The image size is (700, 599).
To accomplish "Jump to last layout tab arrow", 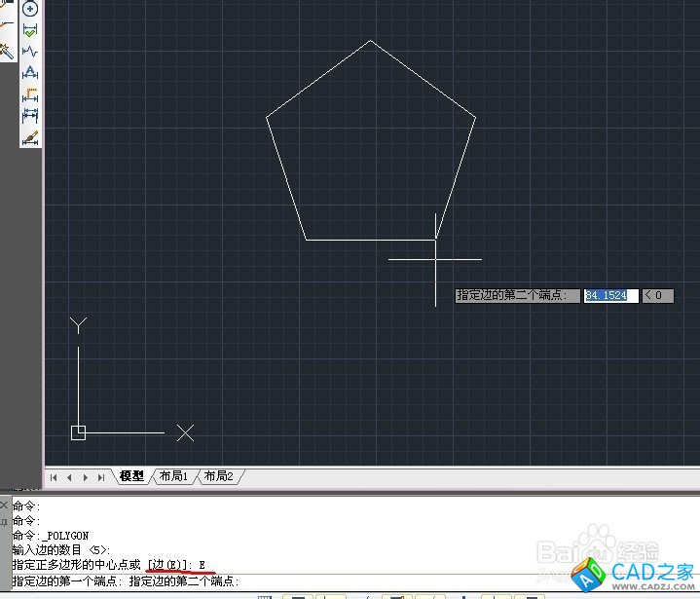I will pos(101,477).
